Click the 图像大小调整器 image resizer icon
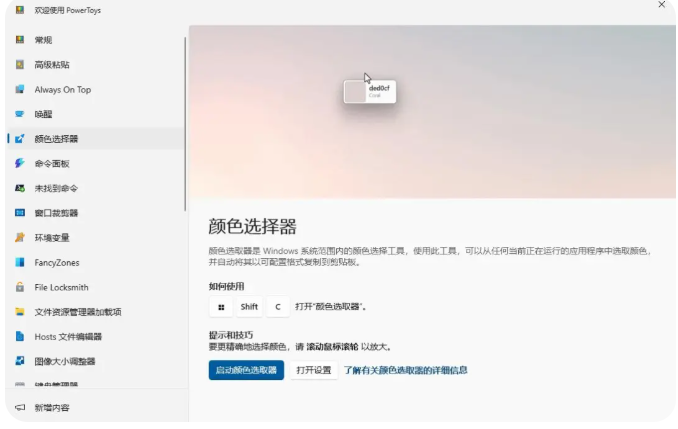 click(20, 361)
